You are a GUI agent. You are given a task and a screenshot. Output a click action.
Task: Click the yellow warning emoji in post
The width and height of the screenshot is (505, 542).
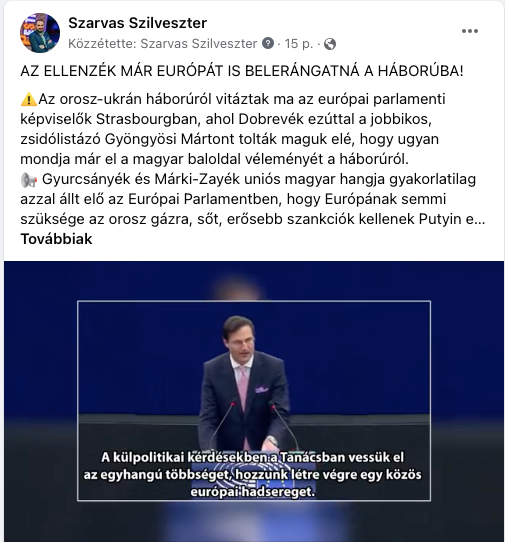click(x=29, y=100)
